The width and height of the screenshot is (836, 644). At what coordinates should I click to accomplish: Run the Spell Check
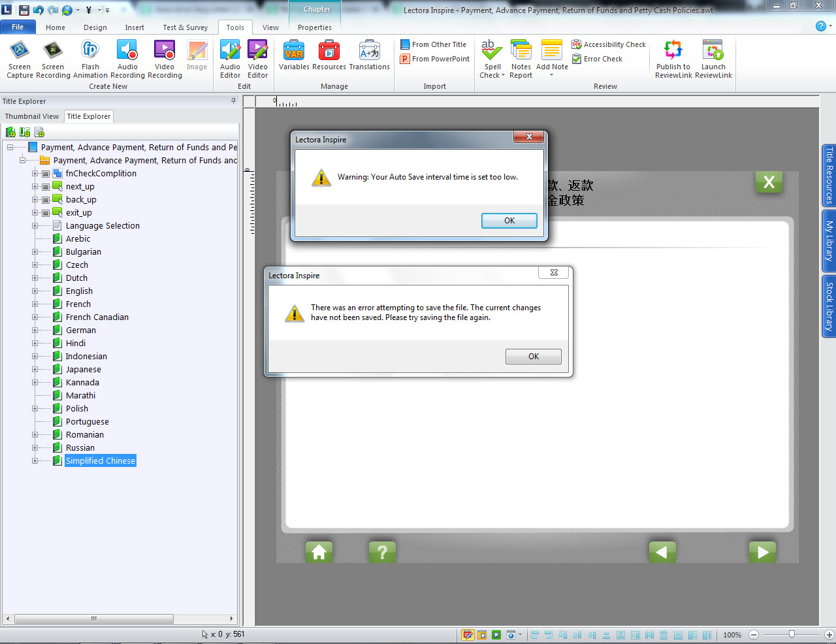492,59
